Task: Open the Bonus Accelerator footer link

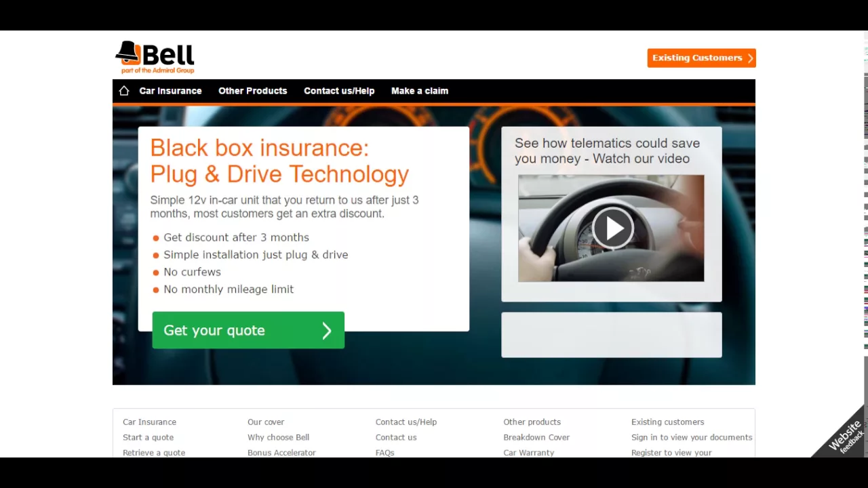Action: 281,453
